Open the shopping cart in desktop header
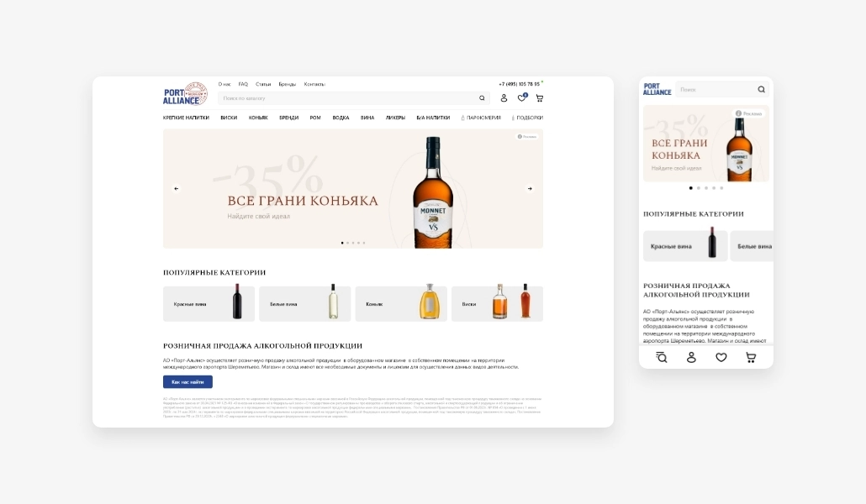 539,98
